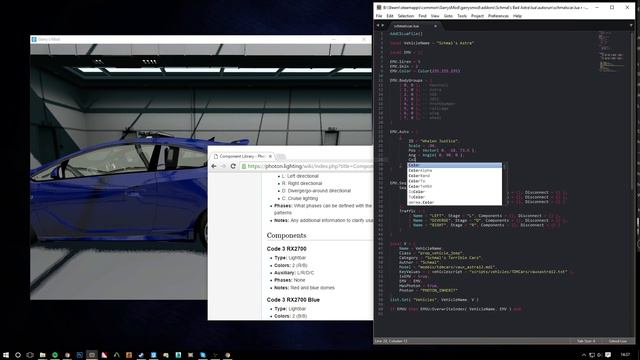Viewport: 640px width, 360px height.
Task: Open Task View on the taskbar
Action: coord(30,355)
